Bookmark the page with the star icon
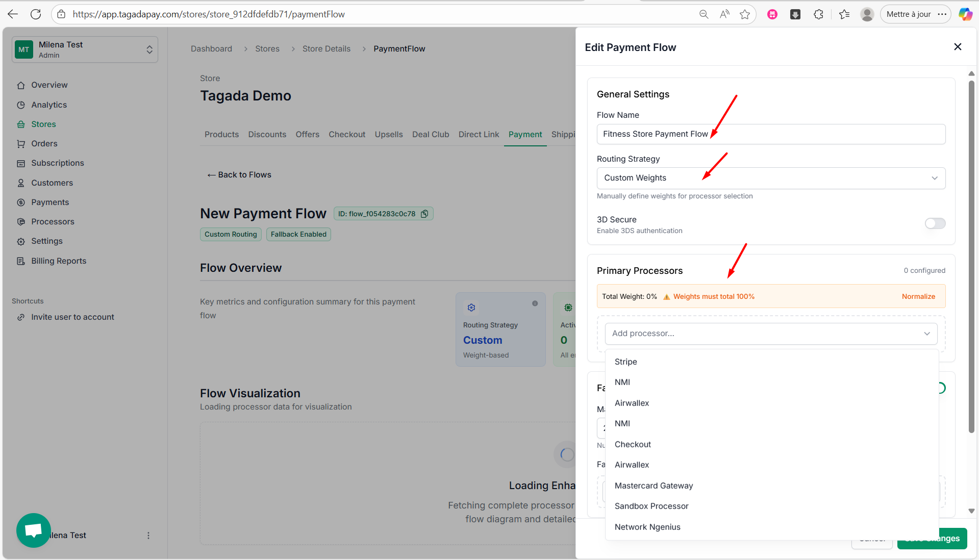The width and height of the screenshot is (979, 560). [745, 14]
